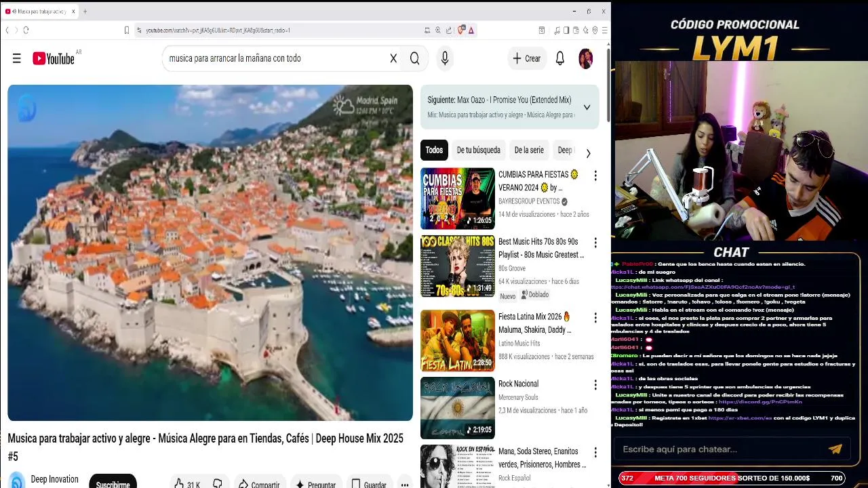
Task: Open the browser main menu
Action: click(604, 30)
